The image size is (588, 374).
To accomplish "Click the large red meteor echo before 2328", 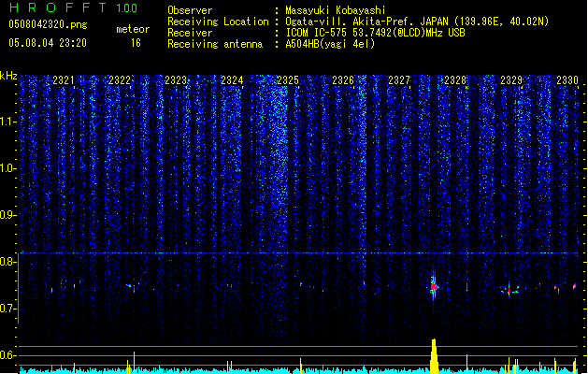I will click(434, 287).
